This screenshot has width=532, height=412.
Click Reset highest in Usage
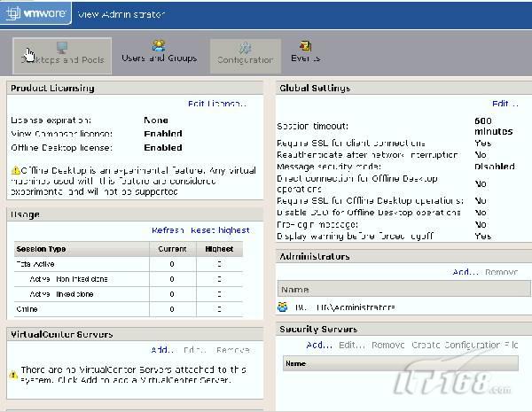(220, 230)
